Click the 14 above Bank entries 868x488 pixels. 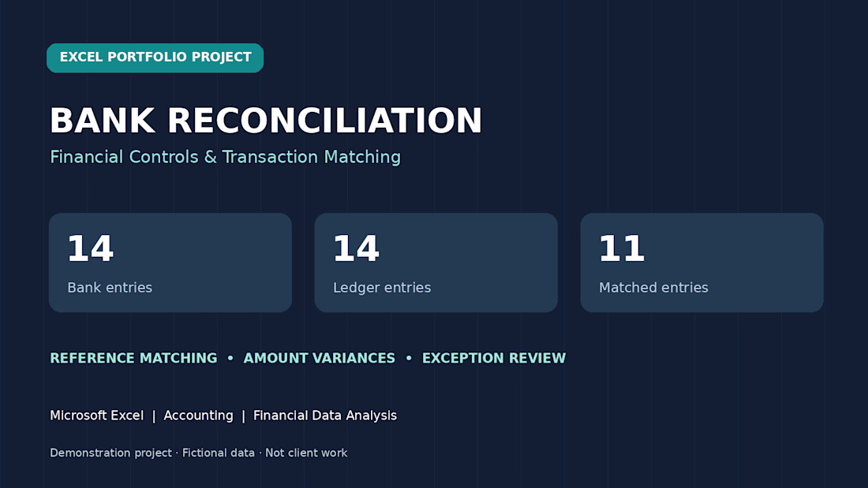(x=91, y=248)
